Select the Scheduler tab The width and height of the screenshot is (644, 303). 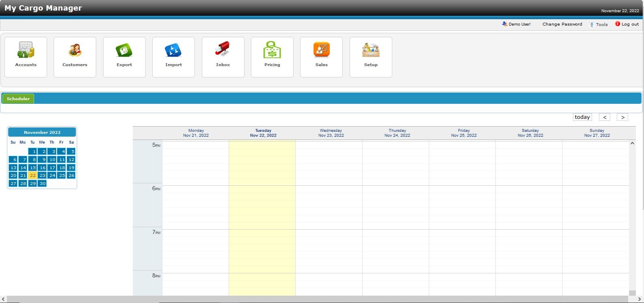(x=18, y=99)
